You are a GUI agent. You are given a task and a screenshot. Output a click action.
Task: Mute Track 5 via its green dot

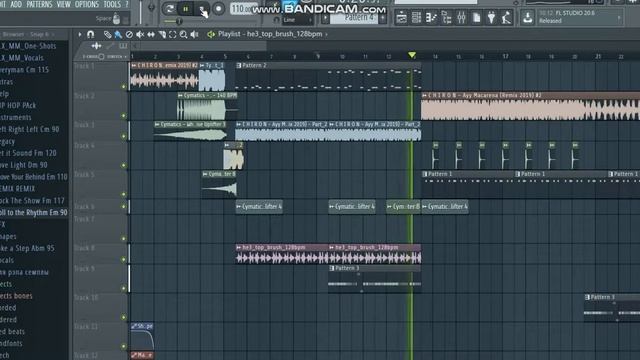124,194
